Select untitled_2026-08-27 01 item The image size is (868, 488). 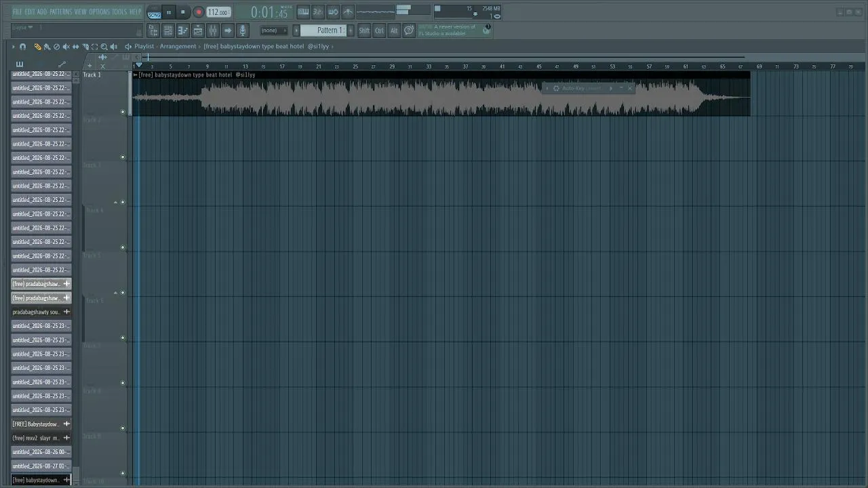point(41,466)
